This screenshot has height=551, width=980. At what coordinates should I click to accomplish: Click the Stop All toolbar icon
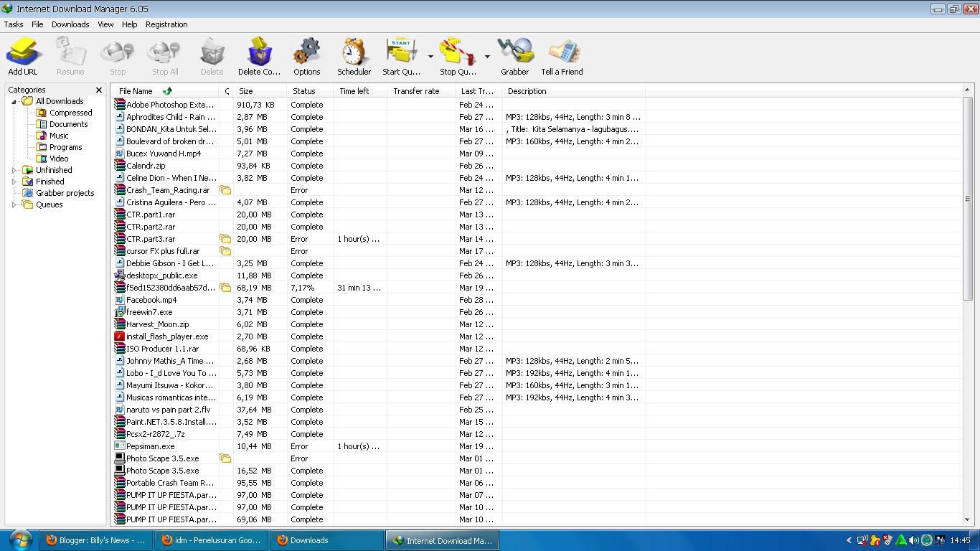pos(165,52)
